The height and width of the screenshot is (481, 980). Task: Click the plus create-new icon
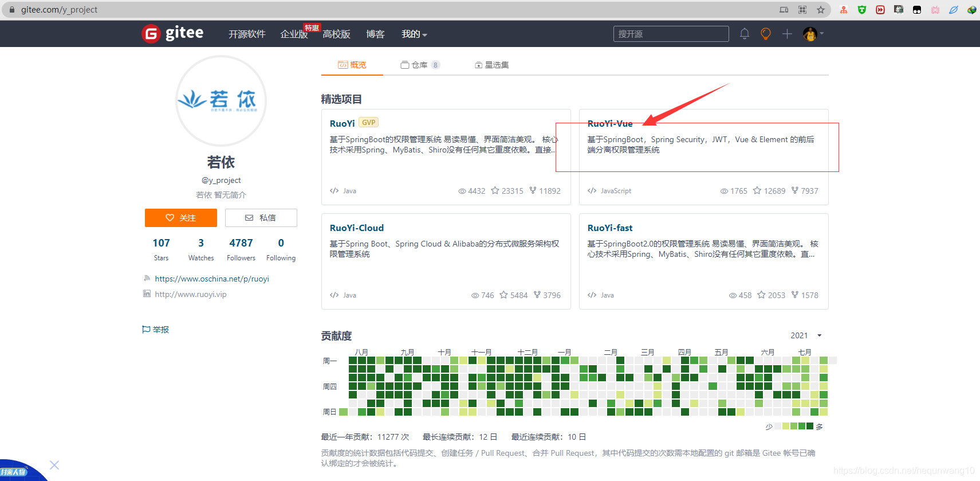pos(787,34)
